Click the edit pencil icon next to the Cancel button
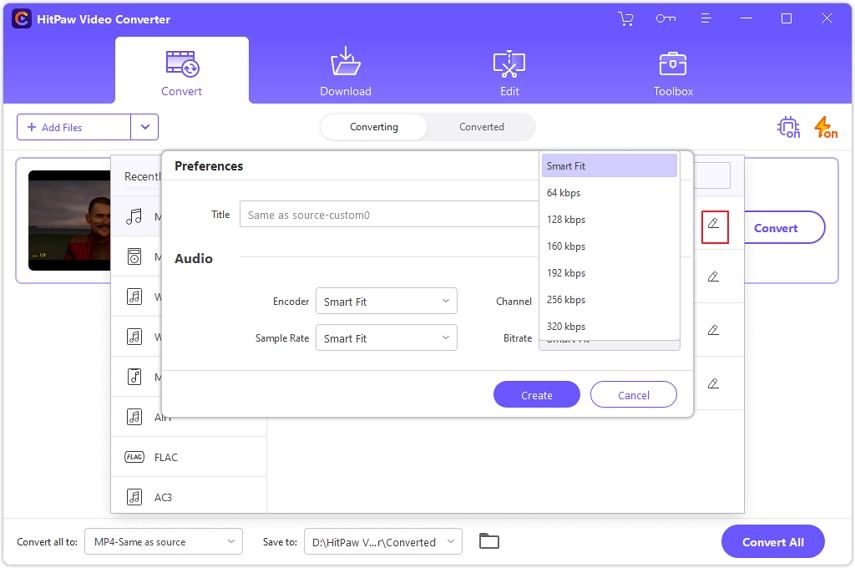855x568 pixels. (713, 384)
